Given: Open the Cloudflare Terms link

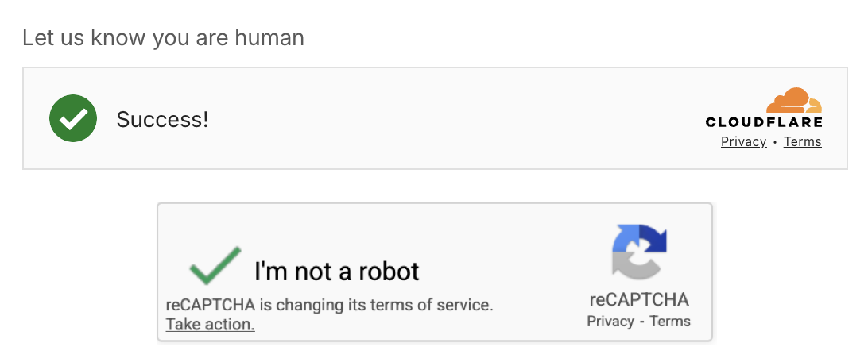Looking at the screenshot, I should [802, 142].
